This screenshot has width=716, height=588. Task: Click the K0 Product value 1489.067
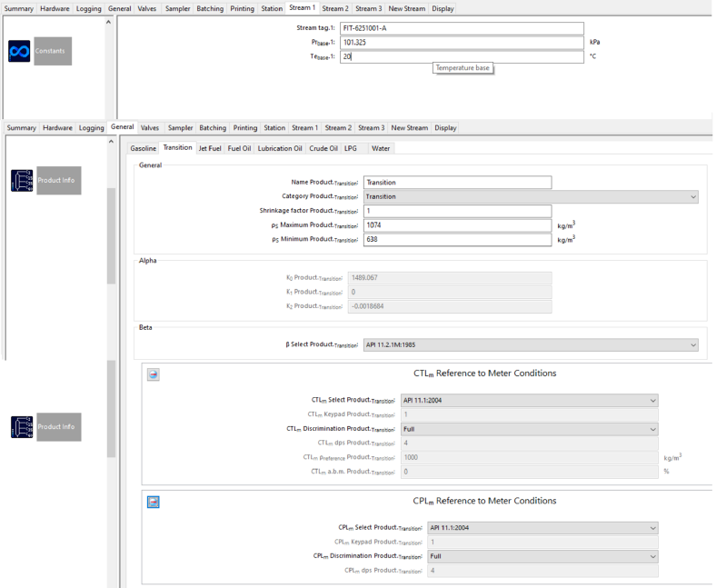click(x=450, y=278)
